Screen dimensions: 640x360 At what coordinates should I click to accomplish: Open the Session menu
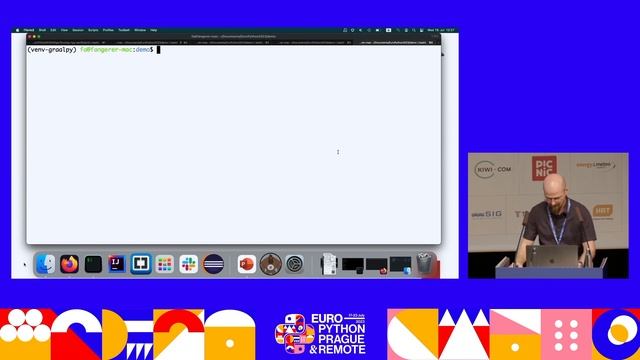78,30
